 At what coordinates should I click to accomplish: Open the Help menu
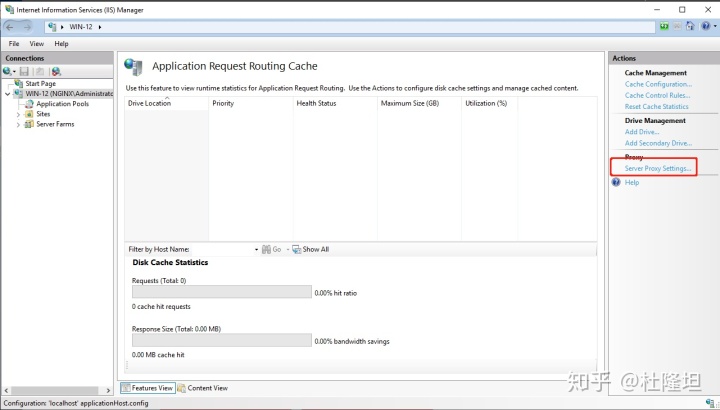pos(61,44)
